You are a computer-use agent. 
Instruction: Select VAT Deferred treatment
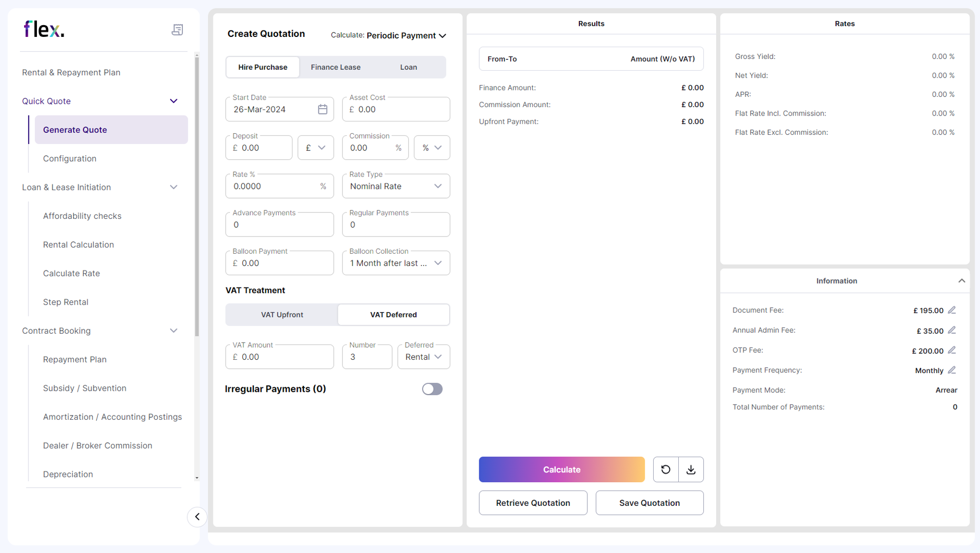pos(393,314)
